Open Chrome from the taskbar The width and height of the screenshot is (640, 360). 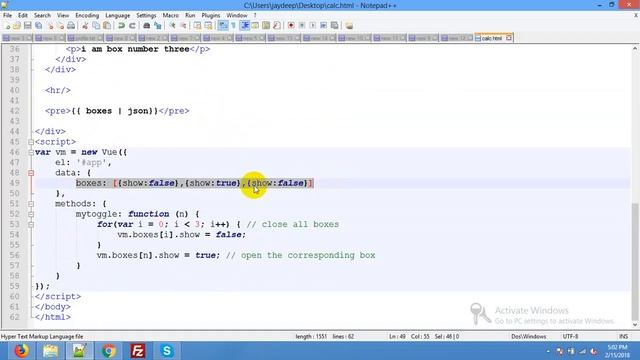(x=109, y=351)
